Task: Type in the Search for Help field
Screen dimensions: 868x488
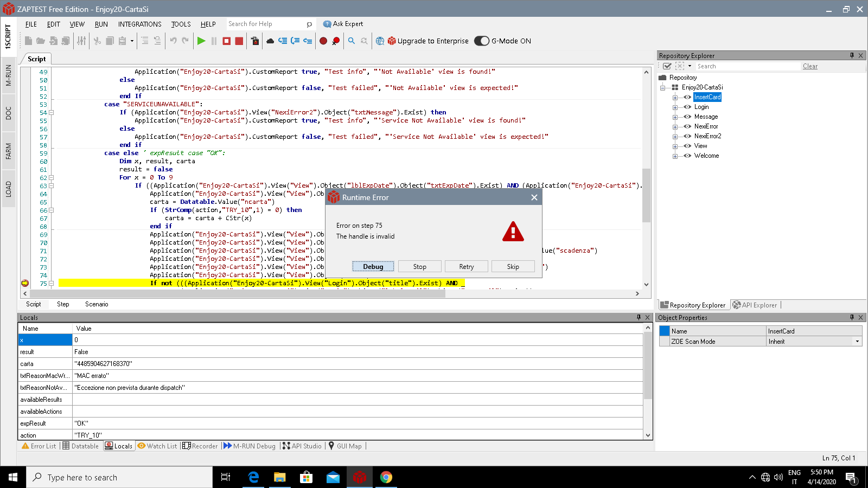Action: click(x=266, y=24)
